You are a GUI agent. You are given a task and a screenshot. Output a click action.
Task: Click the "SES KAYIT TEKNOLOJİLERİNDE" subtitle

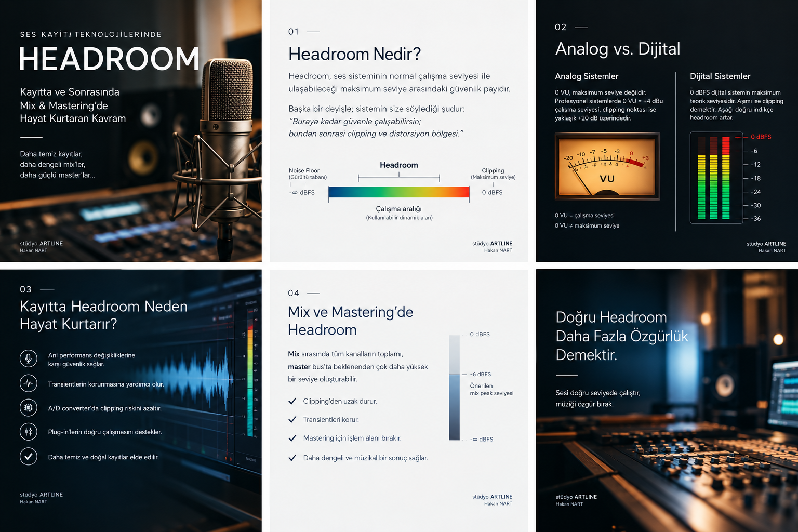point(91,35)
